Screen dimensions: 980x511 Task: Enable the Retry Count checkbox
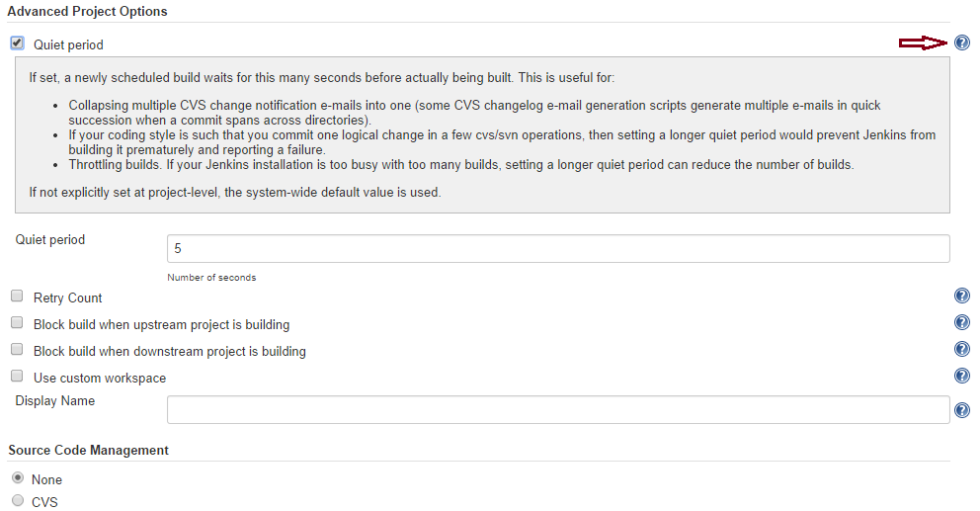tap(17, 297)
